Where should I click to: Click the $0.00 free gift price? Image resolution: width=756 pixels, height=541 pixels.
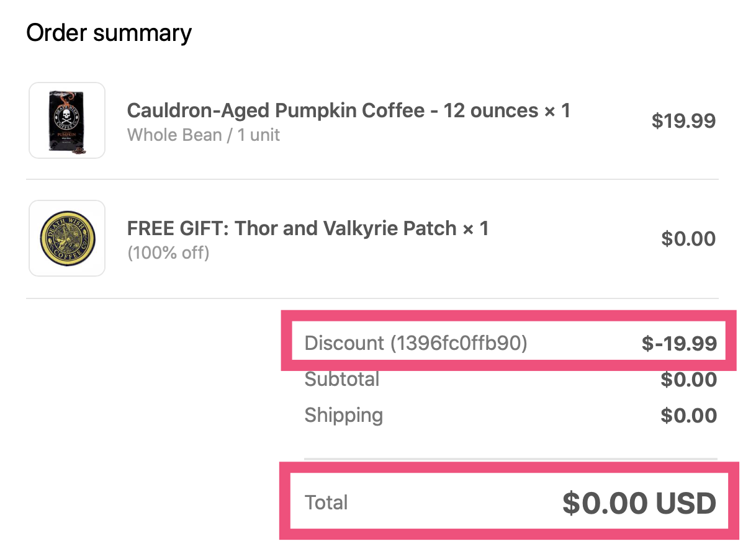pyautogui.click(x=688, y=238)
